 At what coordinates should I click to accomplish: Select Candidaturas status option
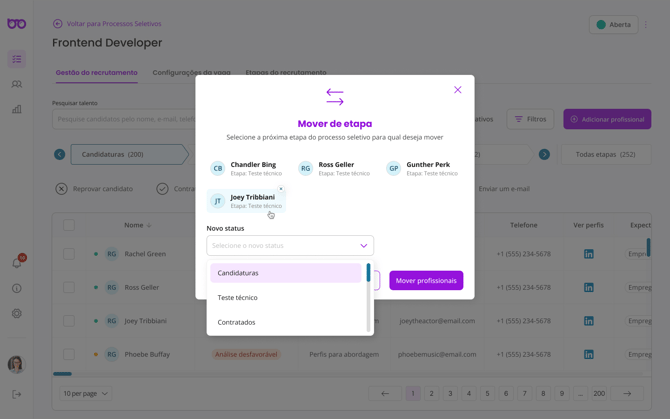click(x=238, y=273)
